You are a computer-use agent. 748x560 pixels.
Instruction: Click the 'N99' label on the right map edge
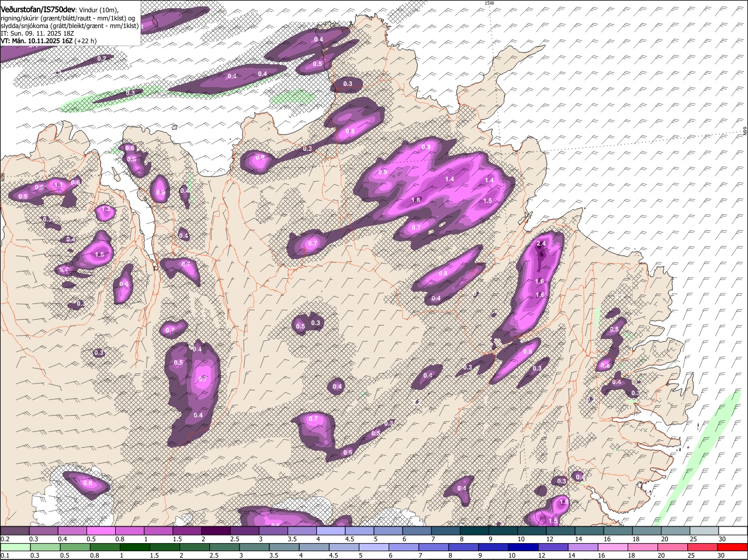pyautogui.click(x=745, y=132)
